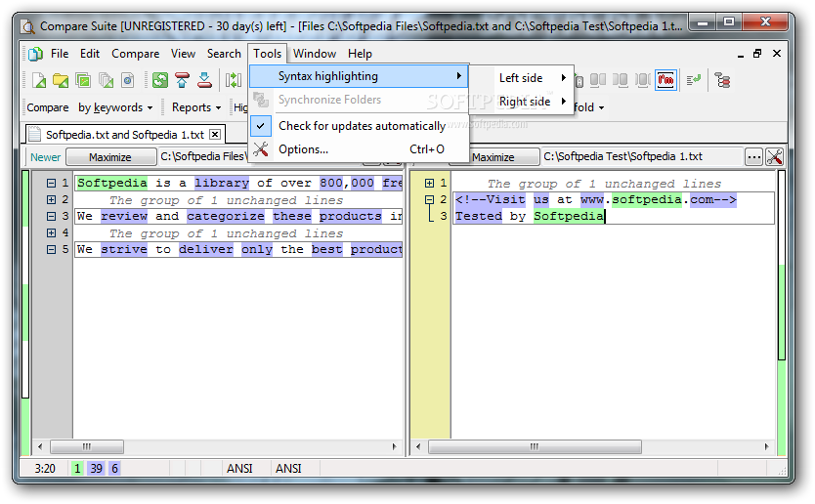Click the '6' count indicator in status bar
This screenshot has height=504, width=815.
coord(115,468)
